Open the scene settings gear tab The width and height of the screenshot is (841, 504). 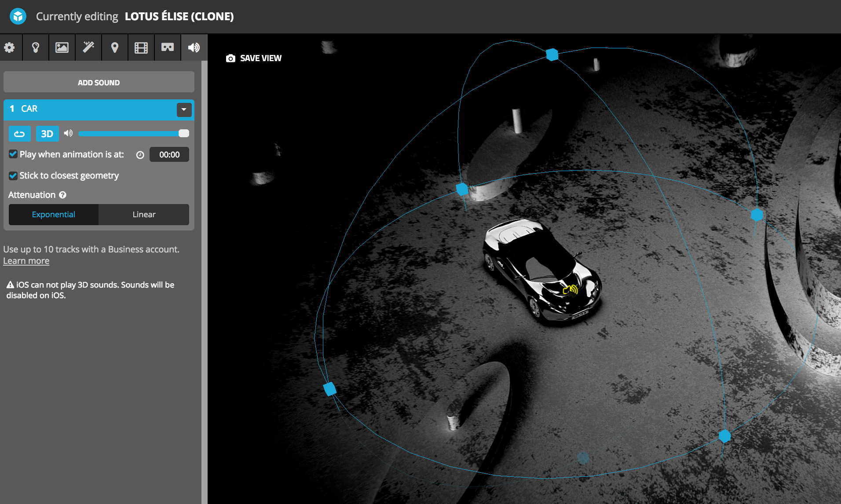9,47
